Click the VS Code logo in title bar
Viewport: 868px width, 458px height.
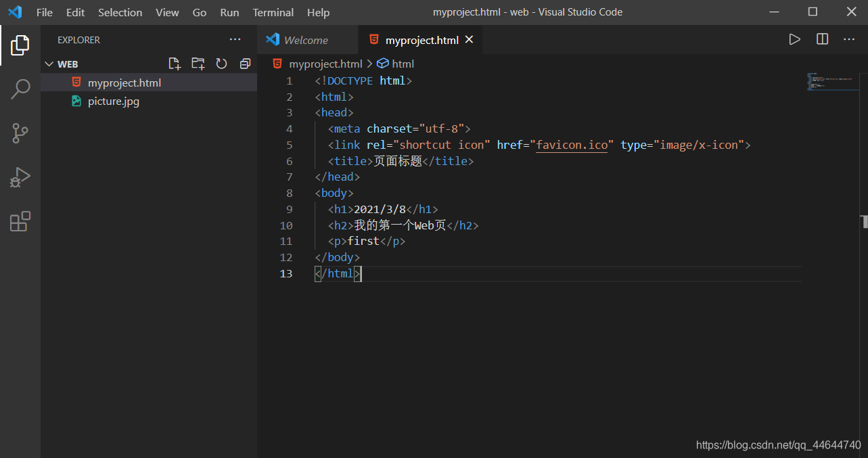[x=15, y=12]
